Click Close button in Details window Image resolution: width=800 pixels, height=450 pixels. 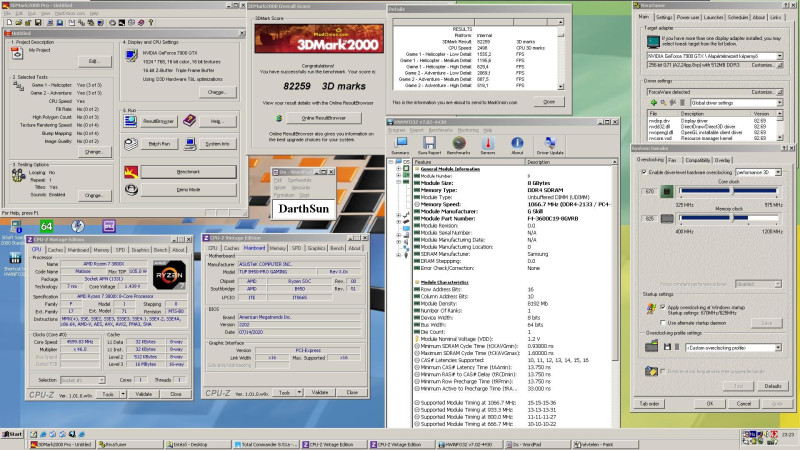click(549, 102)
